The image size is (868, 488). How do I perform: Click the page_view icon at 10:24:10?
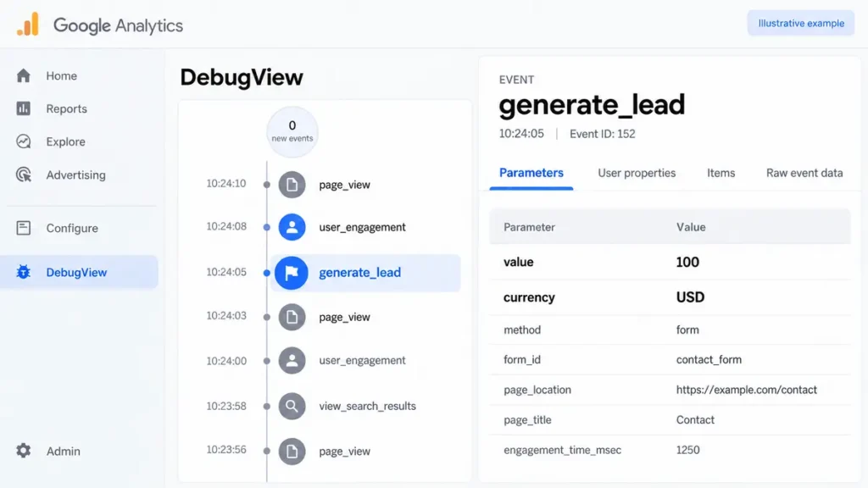[x=292, y=184]
